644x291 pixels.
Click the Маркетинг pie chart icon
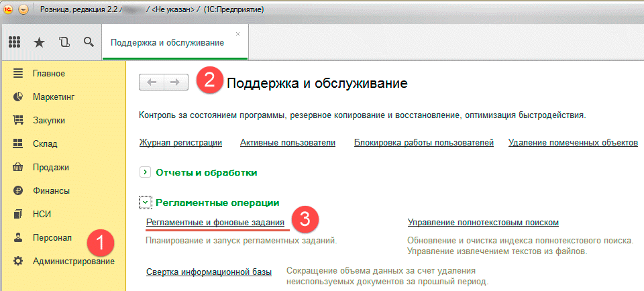(18, 97)
